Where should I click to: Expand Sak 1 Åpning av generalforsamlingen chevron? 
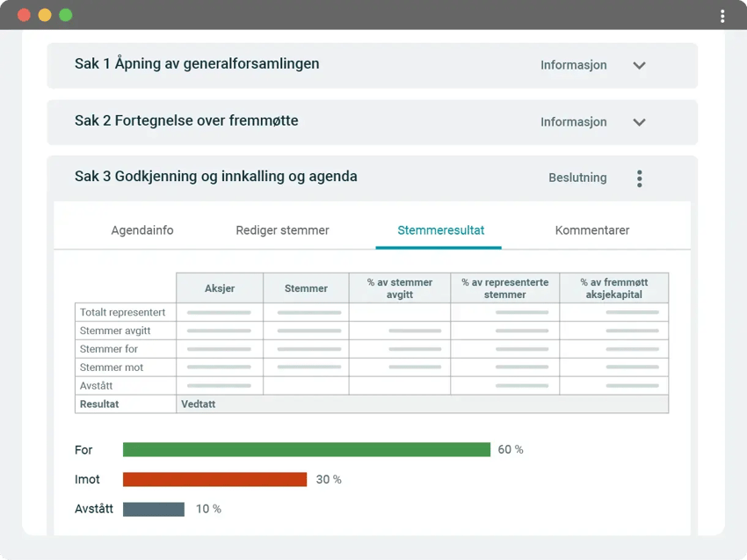(639, 65)
